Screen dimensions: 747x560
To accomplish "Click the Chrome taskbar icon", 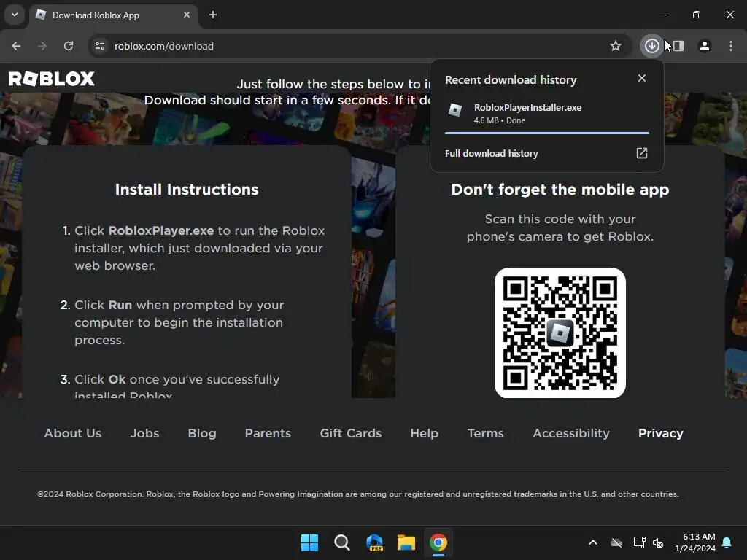I will 438,542.
